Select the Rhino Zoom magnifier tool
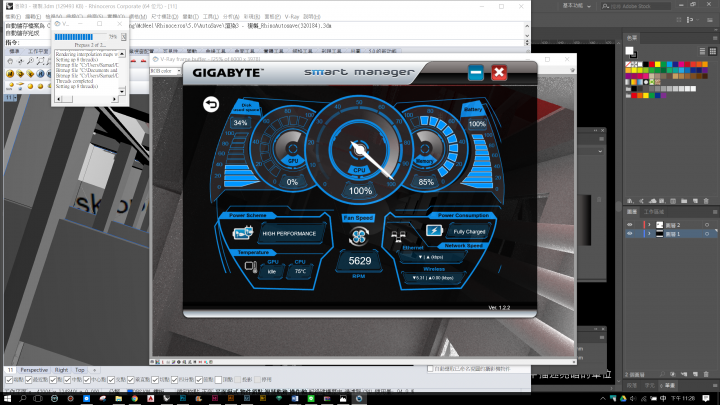Viewport: 720px width, 405px height. coord(30,61)
